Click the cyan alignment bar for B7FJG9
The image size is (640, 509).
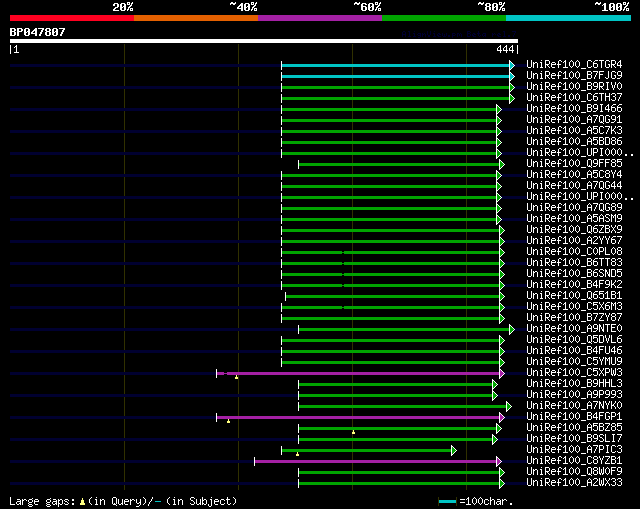coord(396,76)
